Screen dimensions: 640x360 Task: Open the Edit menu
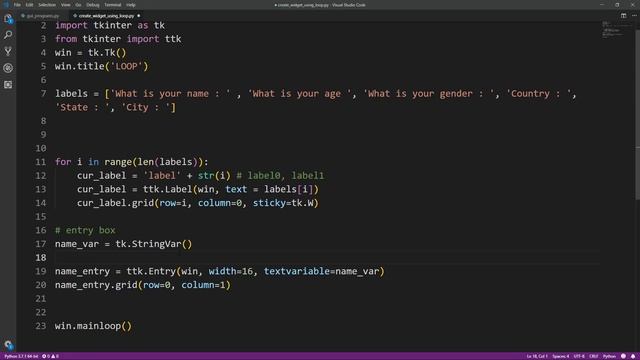[29, 5]
